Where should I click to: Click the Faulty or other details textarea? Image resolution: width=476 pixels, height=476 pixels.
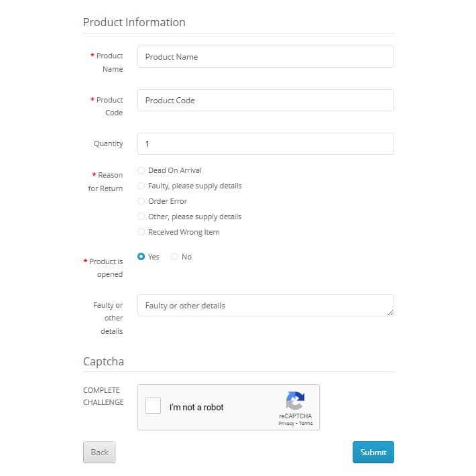point(265,306)
